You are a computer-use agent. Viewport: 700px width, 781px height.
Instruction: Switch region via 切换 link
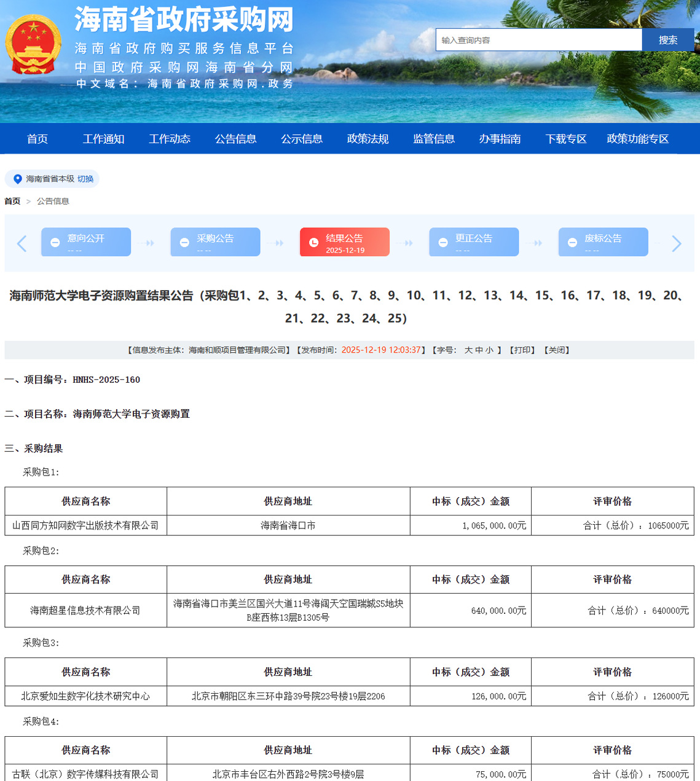(85, 179)
